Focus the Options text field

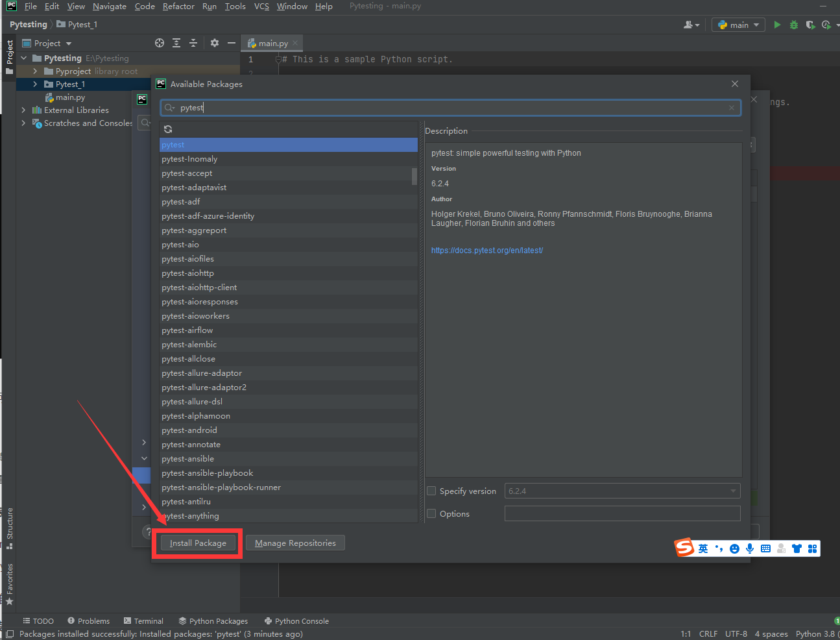[x=623, y=513]
